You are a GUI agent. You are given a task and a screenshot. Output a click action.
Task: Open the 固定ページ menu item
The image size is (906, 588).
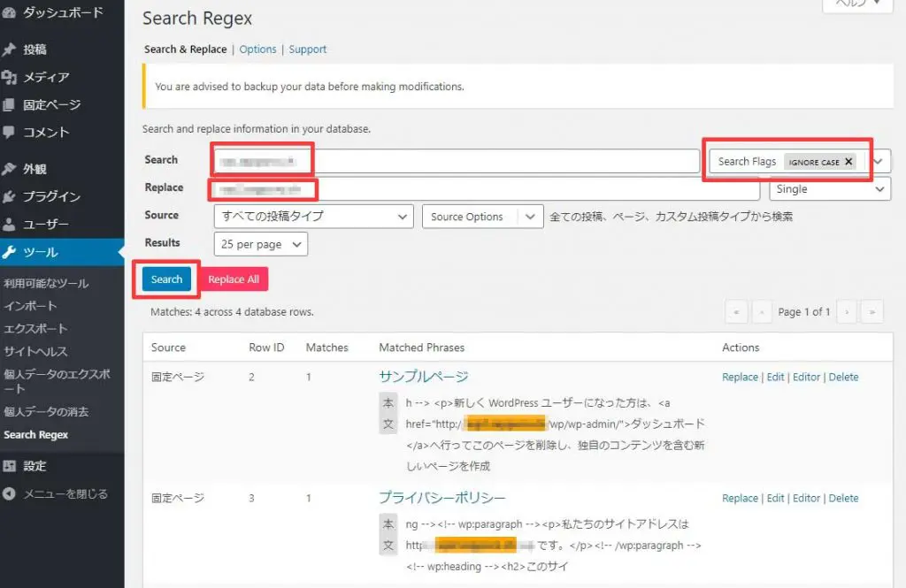pos(52,105)
